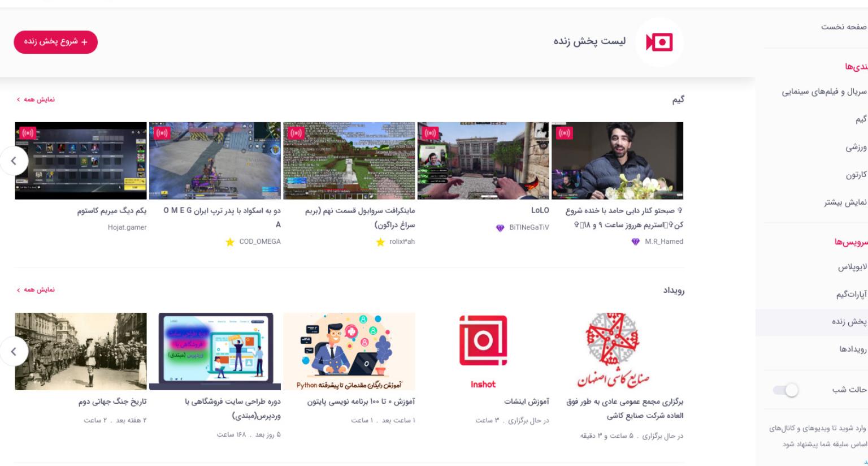Open the Minecraft survival stream thumbnail
This screenshot has height=466, width=868.
point(349,161)
